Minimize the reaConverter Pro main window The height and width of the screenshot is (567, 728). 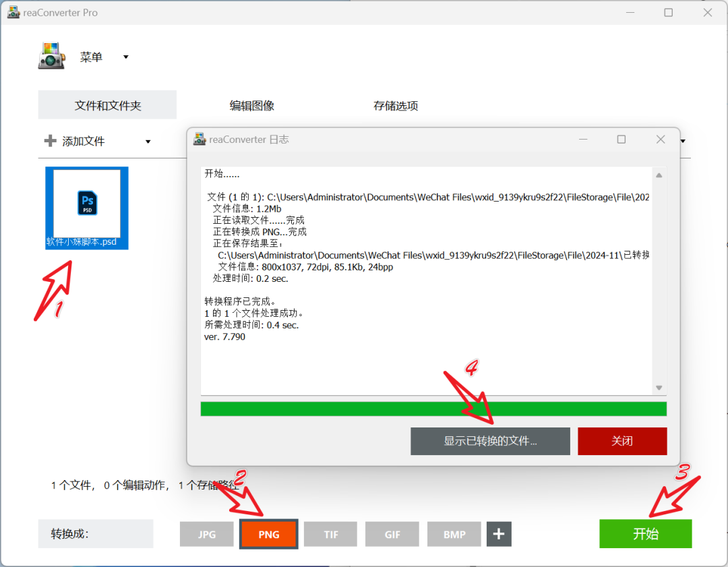click(x=630, y=13)
